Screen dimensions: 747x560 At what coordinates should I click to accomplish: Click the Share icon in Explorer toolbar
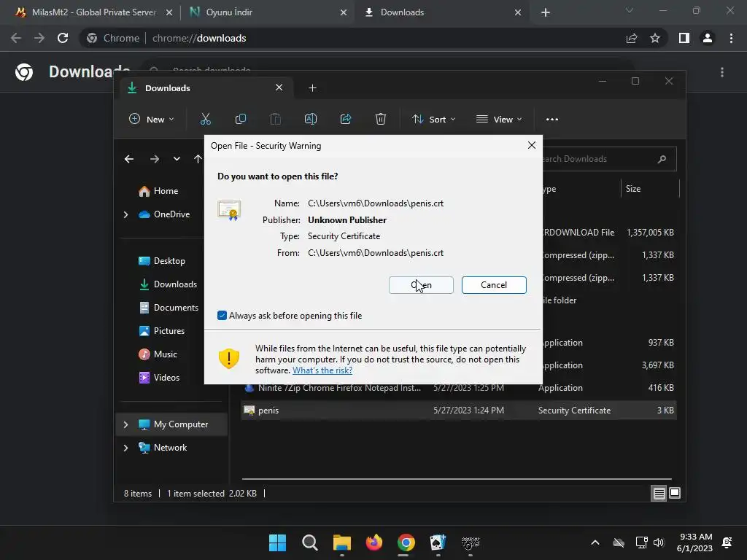click(x=346, y=119)
